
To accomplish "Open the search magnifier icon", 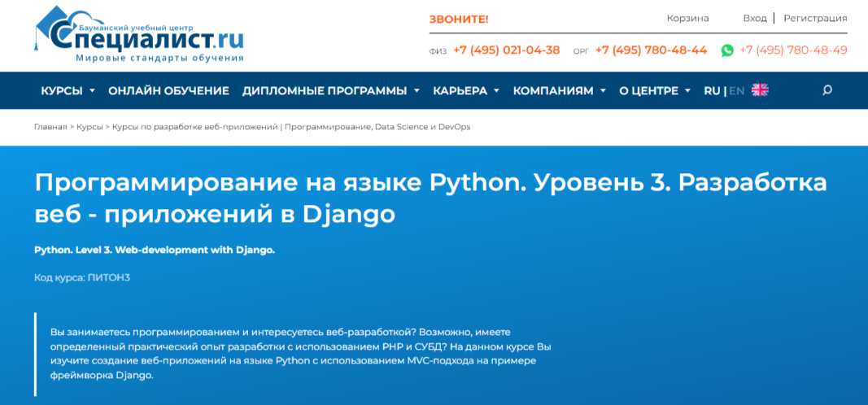I will 827,90.
